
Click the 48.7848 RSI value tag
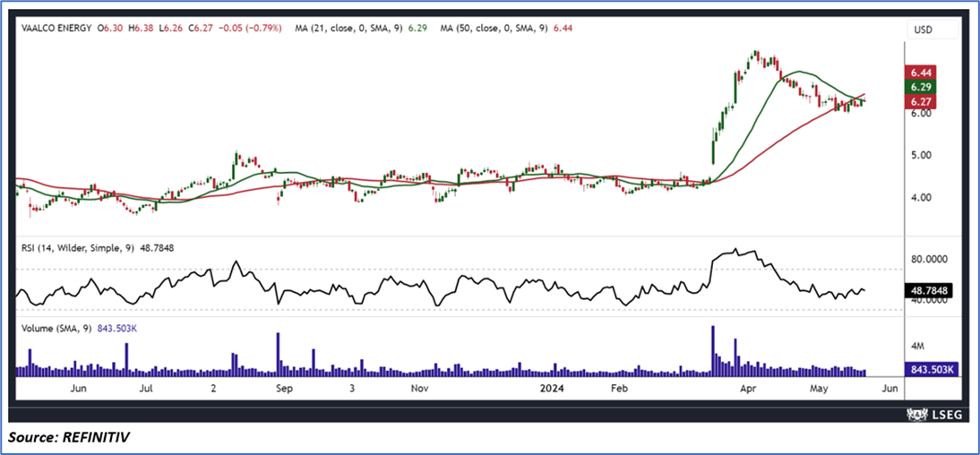tap(931, 290)
